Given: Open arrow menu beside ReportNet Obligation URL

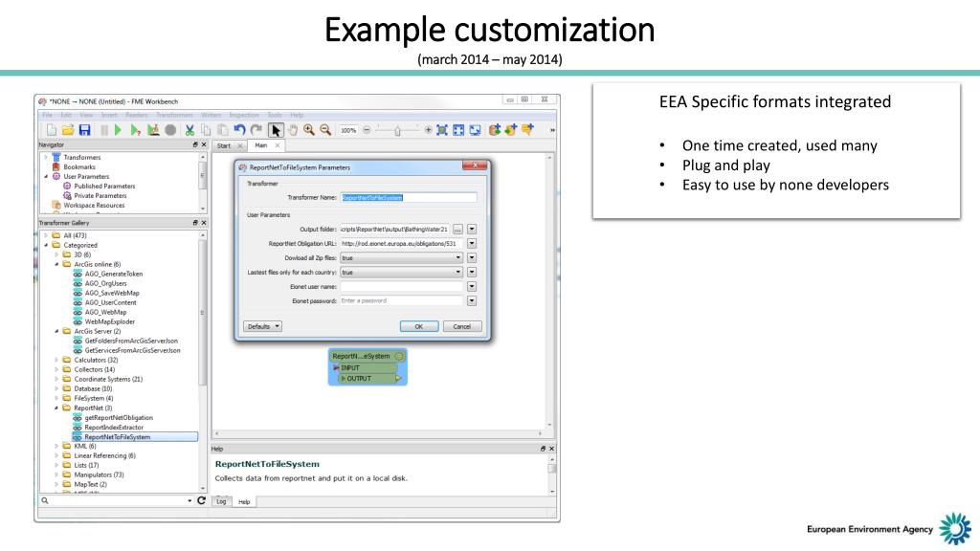Looking at the screenshot, I should pos(472,244).
